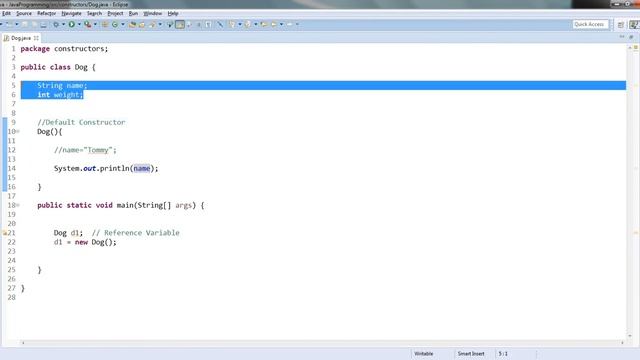The height and width of the screenshot is (360, 640).
Task: Click the vertical scrollbar down arrow
Action: point(630,336)
